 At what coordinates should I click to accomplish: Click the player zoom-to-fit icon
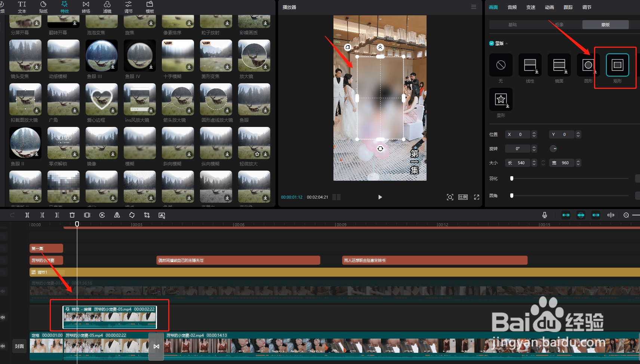point(450,197)
